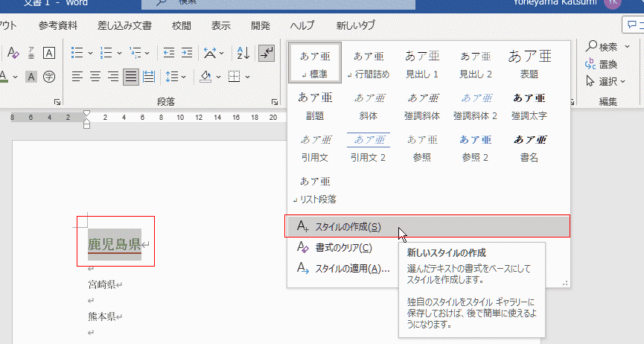Image resolution: width=644 pixels, height=344 pixels.
Task: Open the 校閲 (Review) ribbon tab
Action: pos(182,25)
